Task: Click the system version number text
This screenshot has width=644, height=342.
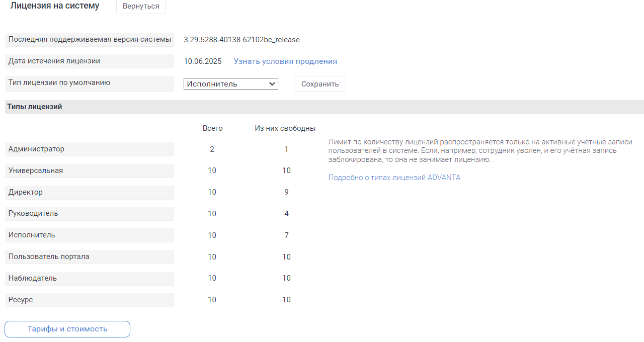Action: point(242,40)
